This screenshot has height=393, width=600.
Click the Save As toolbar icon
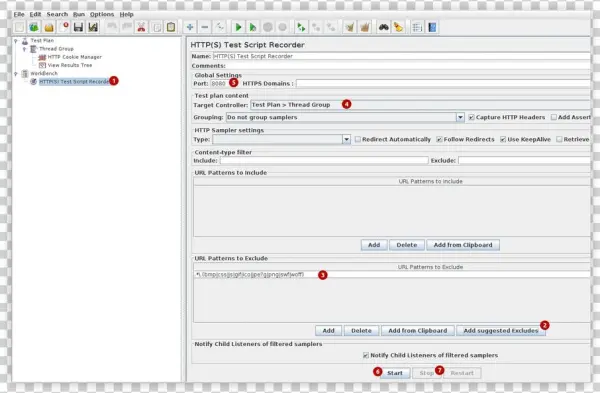[93, 27]
